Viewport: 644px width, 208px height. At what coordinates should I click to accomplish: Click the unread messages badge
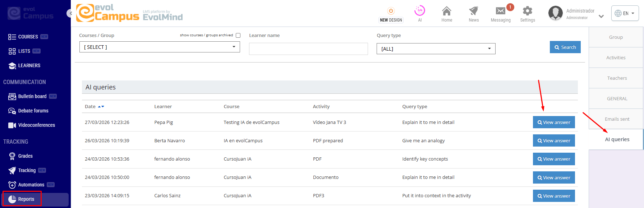click(x=510, y=7)
